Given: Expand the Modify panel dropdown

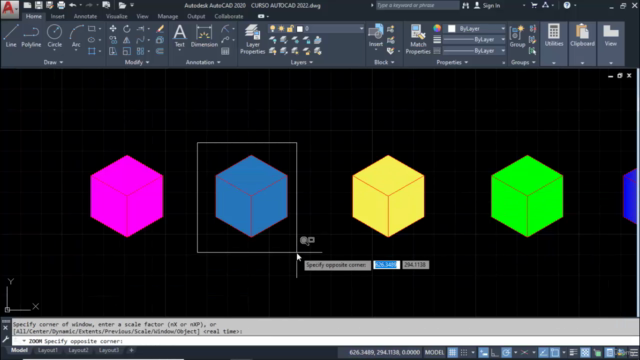Looking at the screenshot, I should pyautogui.click(x=137, y=62).
